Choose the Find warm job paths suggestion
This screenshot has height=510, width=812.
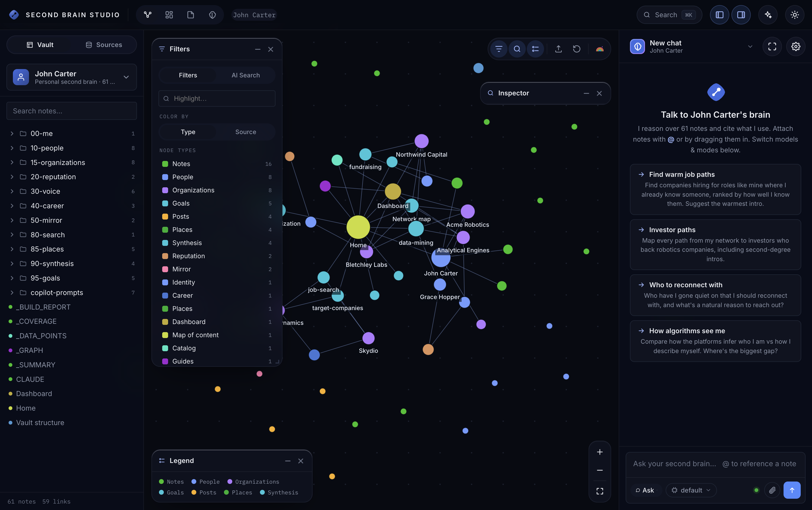click(715, 189)
